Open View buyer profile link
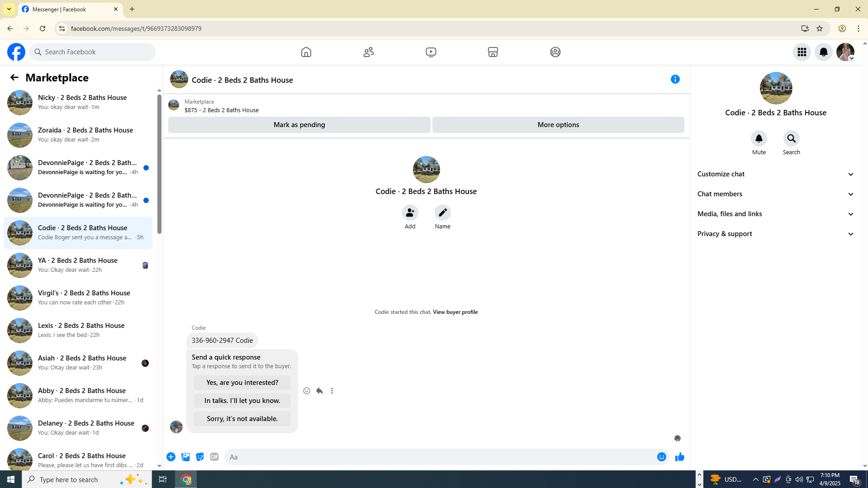This screenshot has width=868, height=488. click(455, 312)
